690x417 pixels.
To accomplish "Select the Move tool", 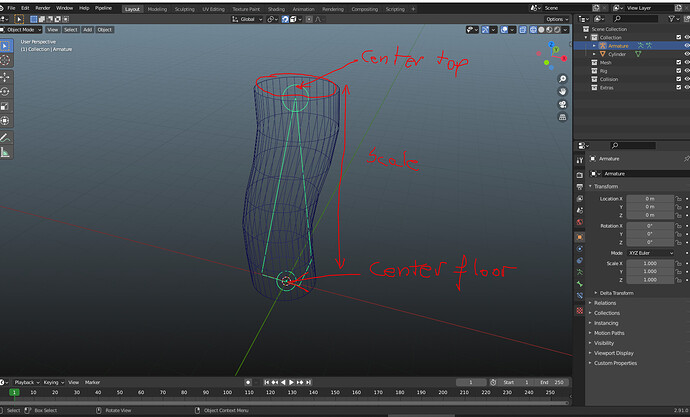I will tap(5, 77).
